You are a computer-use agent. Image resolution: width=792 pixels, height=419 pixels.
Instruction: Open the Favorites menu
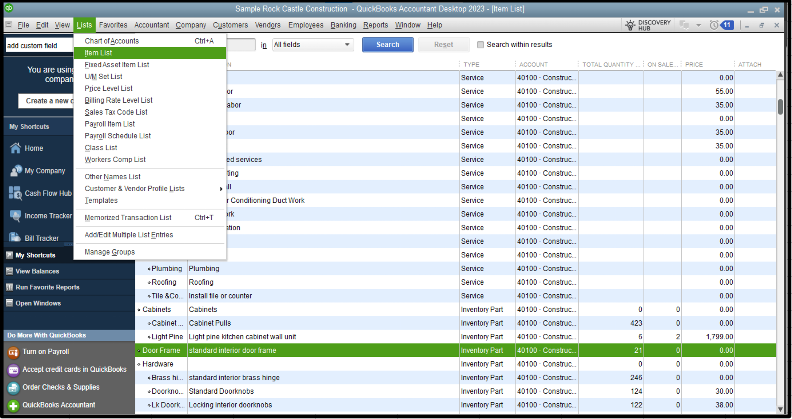[113, 25]
